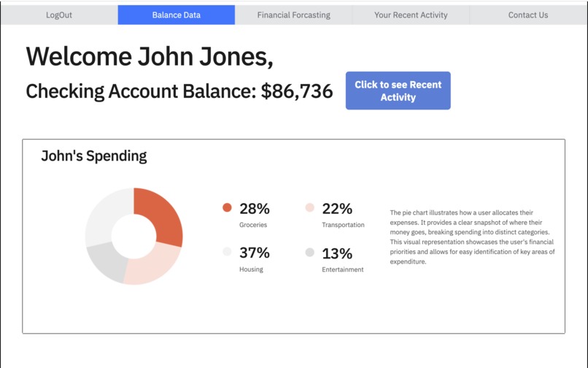
Task: Select the gray Entertainment legend dot
Action: pyautogui.click(x=310, y=252)
